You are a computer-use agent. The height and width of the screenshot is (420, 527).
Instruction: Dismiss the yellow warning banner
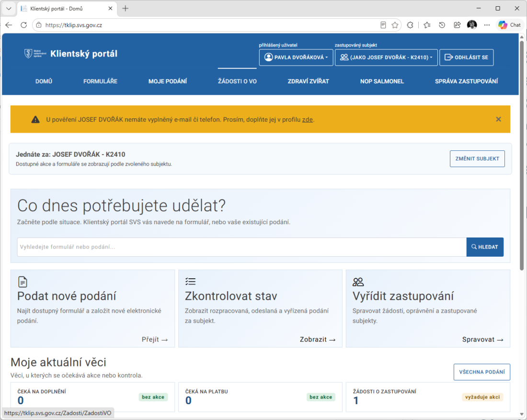498,119
